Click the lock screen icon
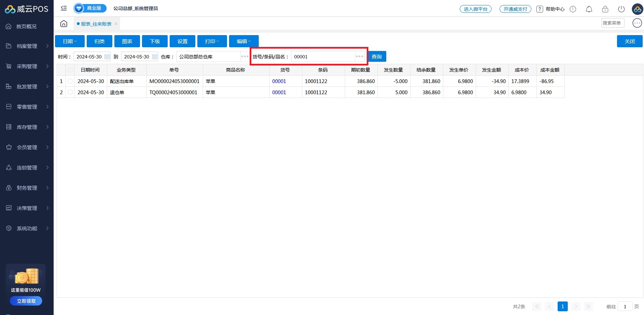The width and height of the screenshot is (644, 315). pos(605,9)
